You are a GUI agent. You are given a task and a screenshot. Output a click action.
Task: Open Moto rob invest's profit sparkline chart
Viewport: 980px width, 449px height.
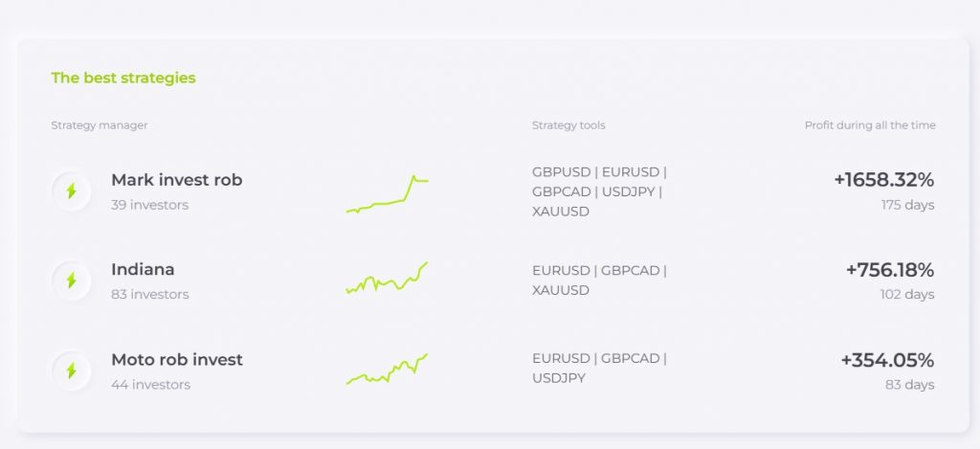coord(387,369)
